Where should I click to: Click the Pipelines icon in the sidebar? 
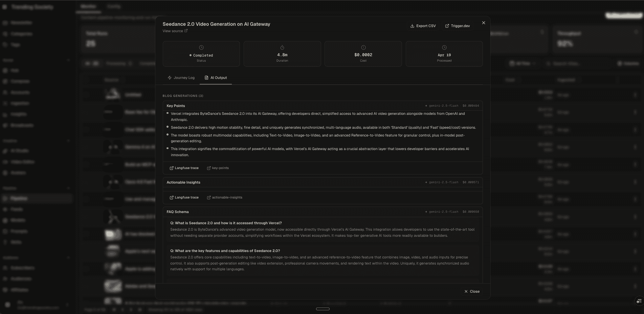(5, 198)
